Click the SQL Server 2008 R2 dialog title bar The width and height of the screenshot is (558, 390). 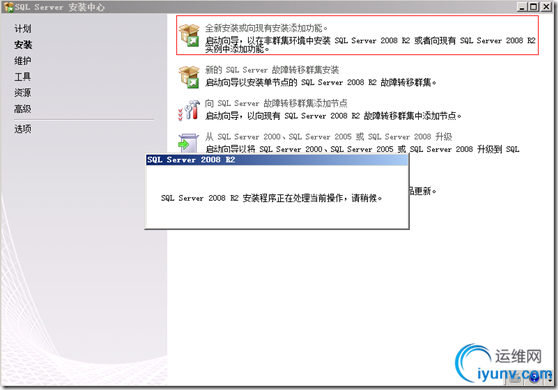coord(277,160)
